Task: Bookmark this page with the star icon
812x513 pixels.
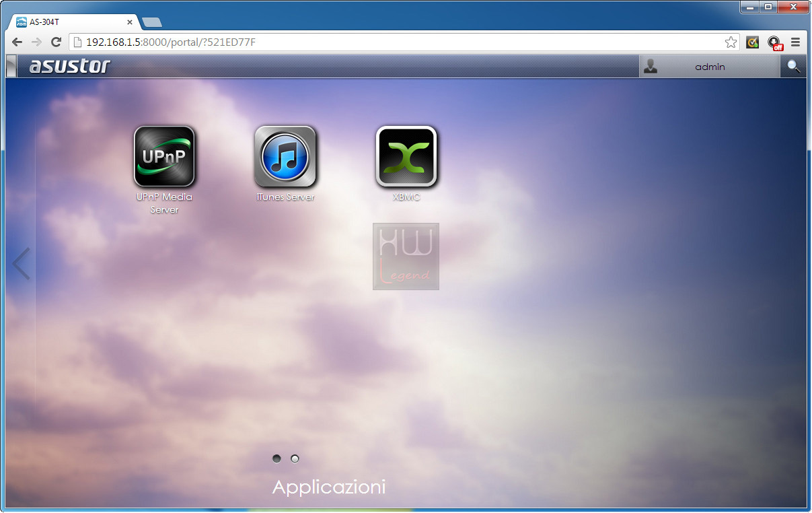Action: pos(731,42)
